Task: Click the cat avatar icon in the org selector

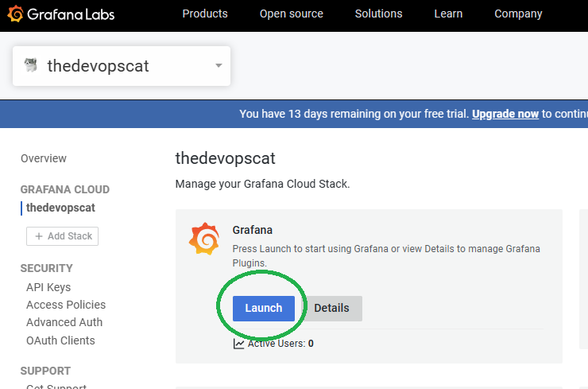Action: click(31, 65)
